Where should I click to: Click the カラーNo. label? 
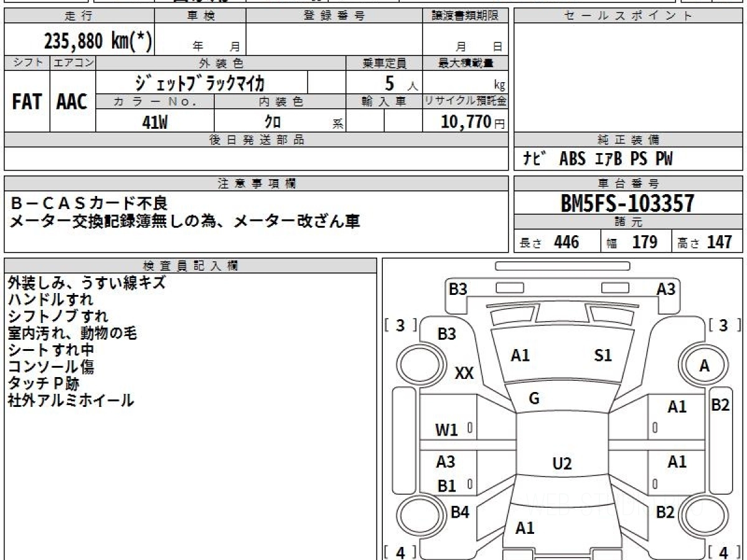tap(155, 101)
